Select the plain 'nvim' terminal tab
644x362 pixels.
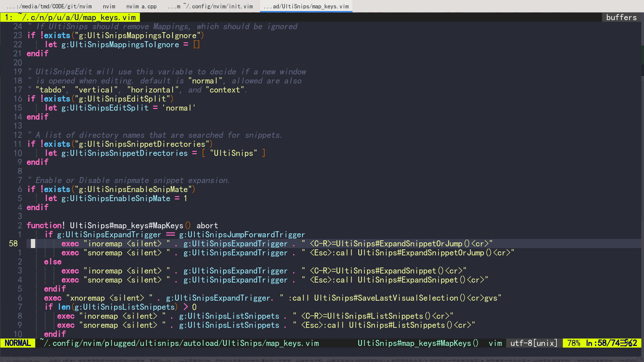pyautogui.click(x=109, y=6)
